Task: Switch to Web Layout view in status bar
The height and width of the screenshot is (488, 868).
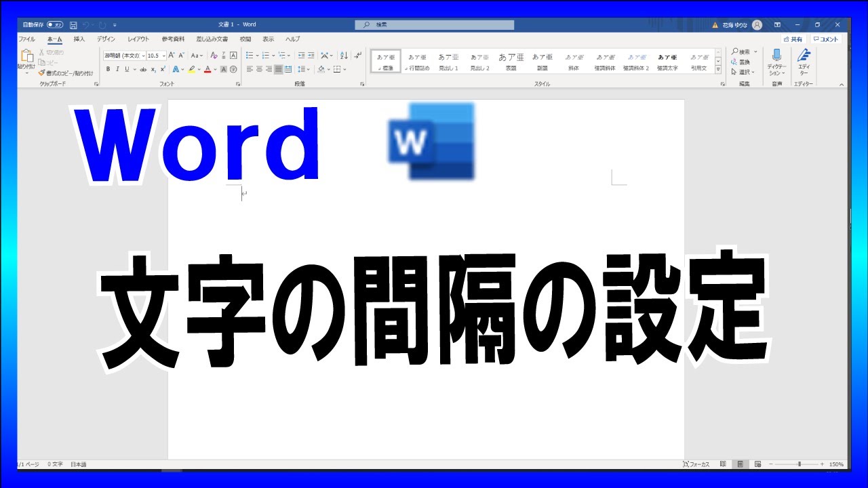Action: tap(757, 464)
